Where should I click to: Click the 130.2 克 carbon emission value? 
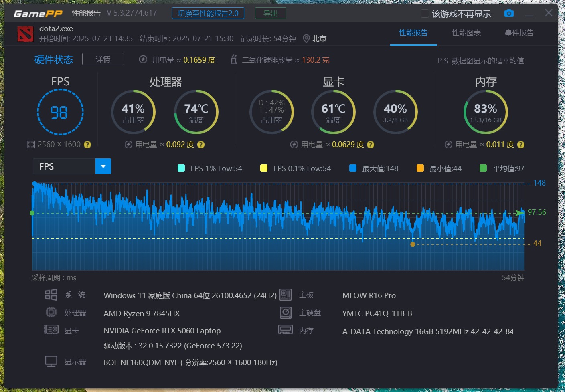tap(316, 60)
